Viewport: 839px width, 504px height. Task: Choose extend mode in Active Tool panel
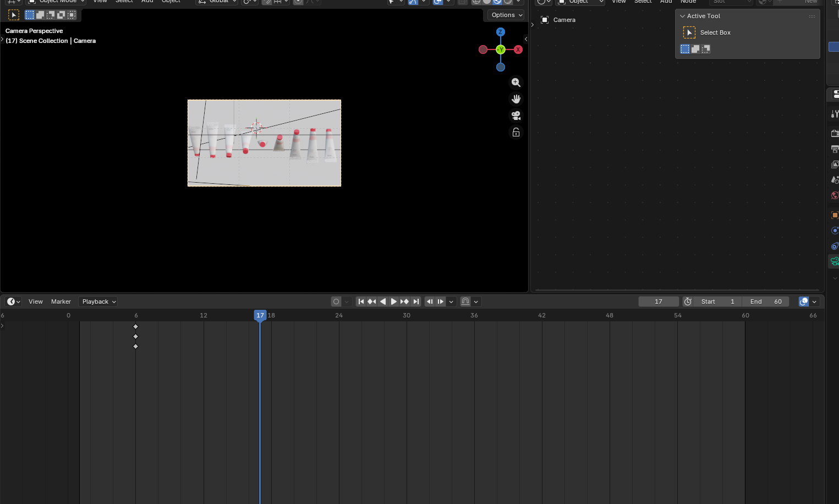point(695,49)
